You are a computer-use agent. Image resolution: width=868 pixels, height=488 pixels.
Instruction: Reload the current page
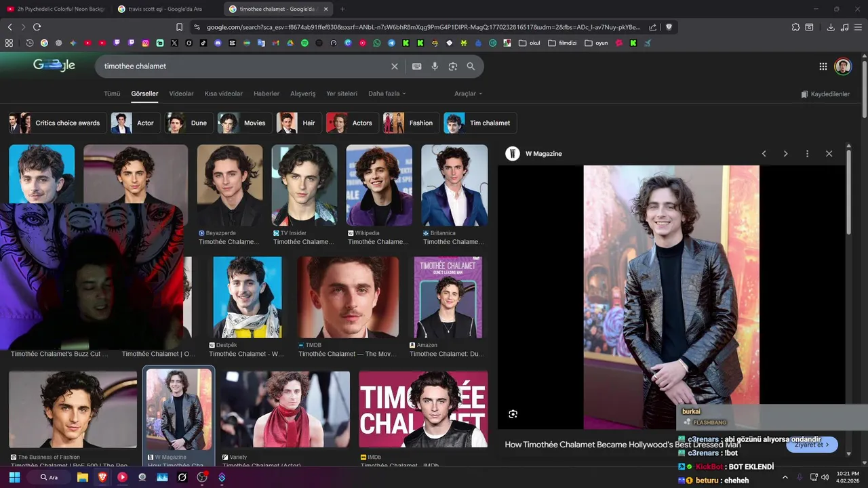tap(37, 27)
